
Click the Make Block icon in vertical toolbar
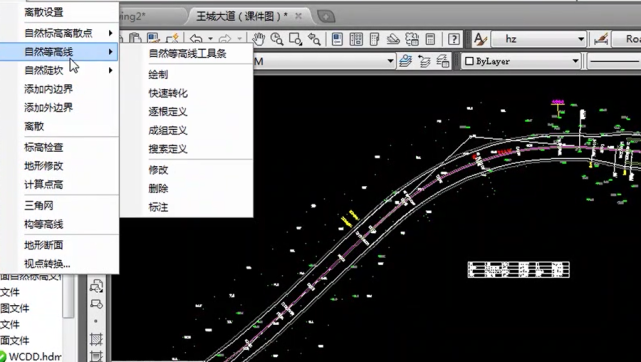pyautogui.click(x=96, y=304)
